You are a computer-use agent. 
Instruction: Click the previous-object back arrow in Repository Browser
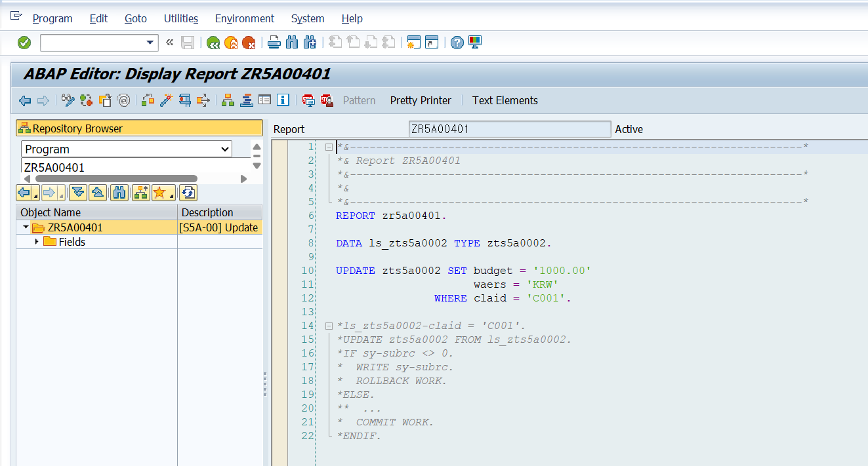click(x=24, y=193)
